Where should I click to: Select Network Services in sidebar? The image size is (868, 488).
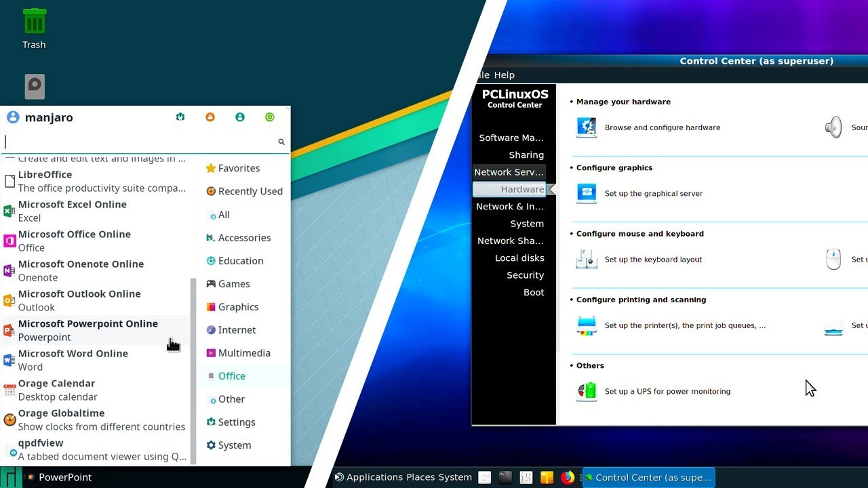coord(509,172)
